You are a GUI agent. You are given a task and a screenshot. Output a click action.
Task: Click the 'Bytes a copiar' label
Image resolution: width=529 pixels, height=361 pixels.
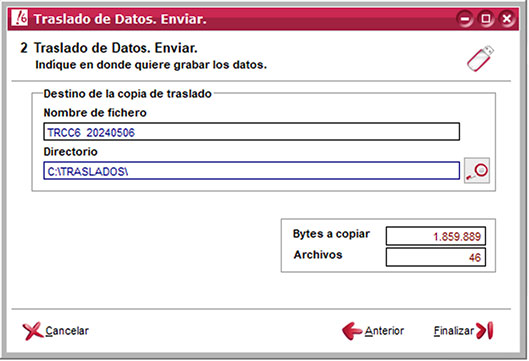(x=331, y=234)
